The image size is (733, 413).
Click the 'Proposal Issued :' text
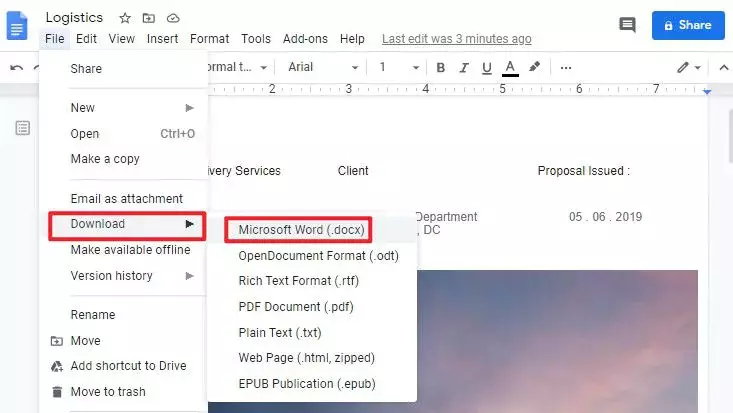(583, 171)
